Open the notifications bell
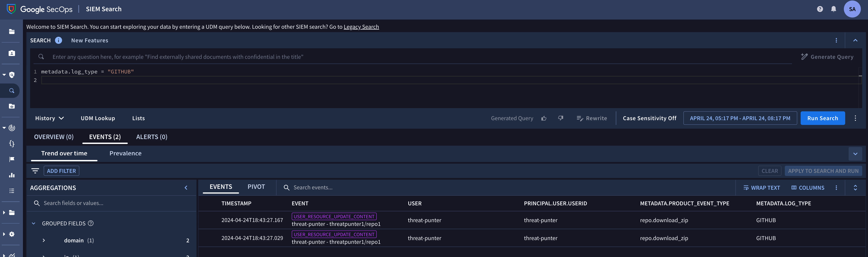Screen dimensions: 868x257 (x=833, y=9)
